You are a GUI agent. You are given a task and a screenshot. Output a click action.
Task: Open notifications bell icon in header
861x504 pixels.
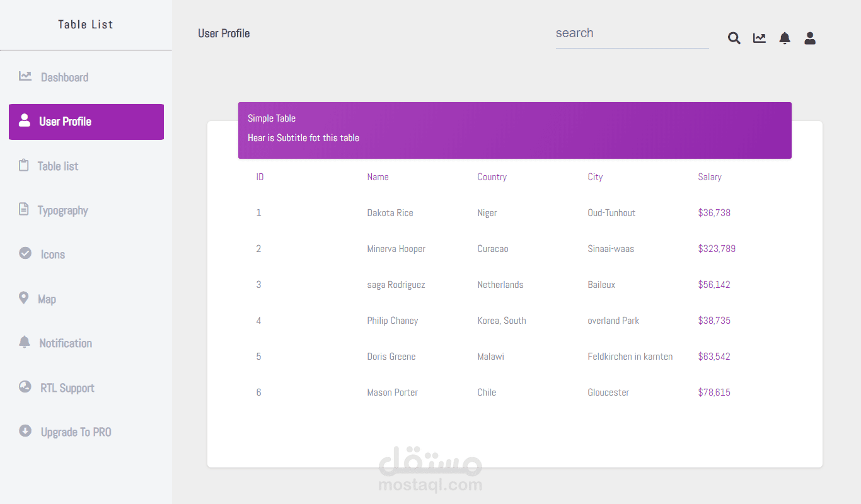pyautogui.click(x=785, y=38)
